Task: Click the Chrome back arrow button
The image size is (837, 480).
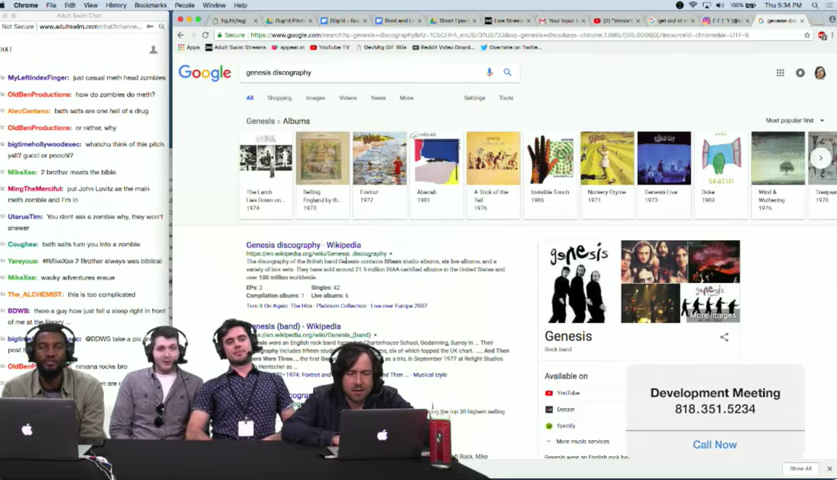Action: 181,35
